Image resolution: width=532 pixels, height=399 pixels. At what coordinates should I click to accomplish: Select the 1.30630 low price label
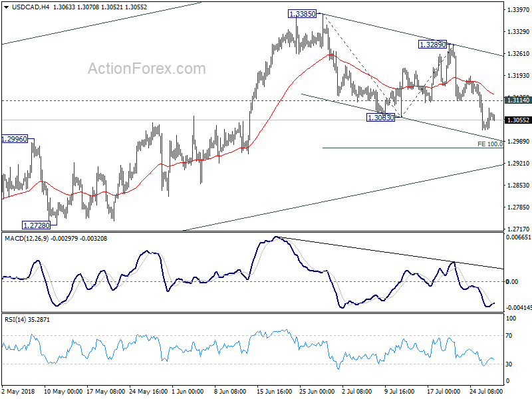(x=380, y=118)
